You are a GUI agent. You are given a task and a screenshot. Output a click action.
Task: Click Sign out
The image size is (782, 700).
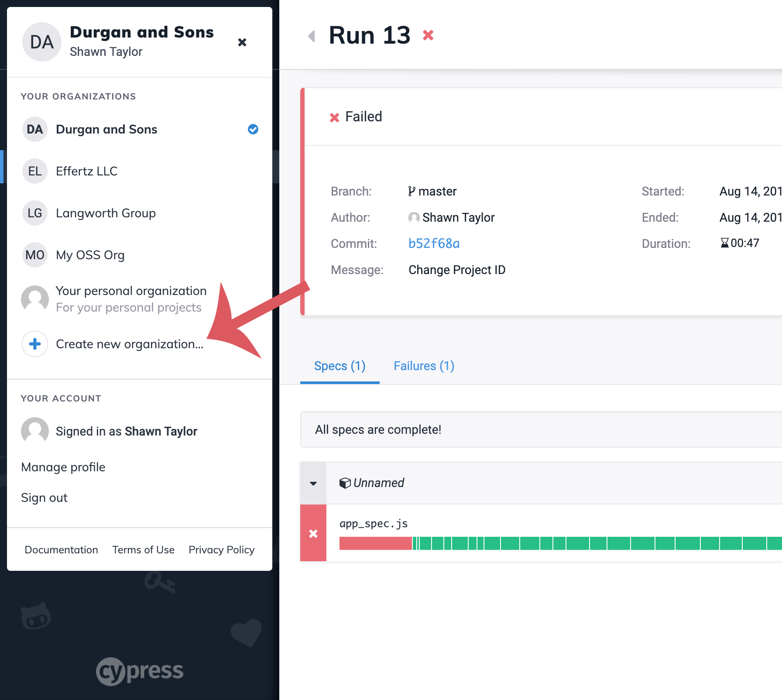(x=44, y=498)
